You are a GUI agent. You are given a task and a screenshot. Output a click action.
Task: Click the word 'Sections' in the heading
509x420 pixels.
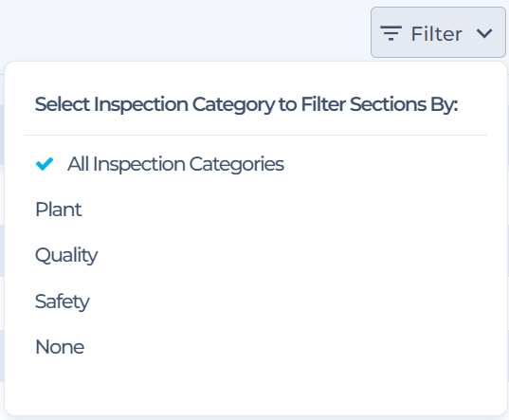[388, 104]
